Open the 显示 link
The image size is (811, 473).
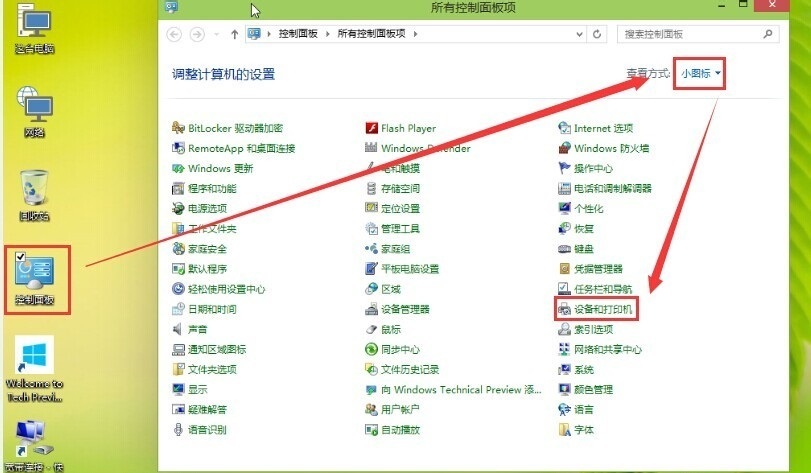tap(198, 390)
